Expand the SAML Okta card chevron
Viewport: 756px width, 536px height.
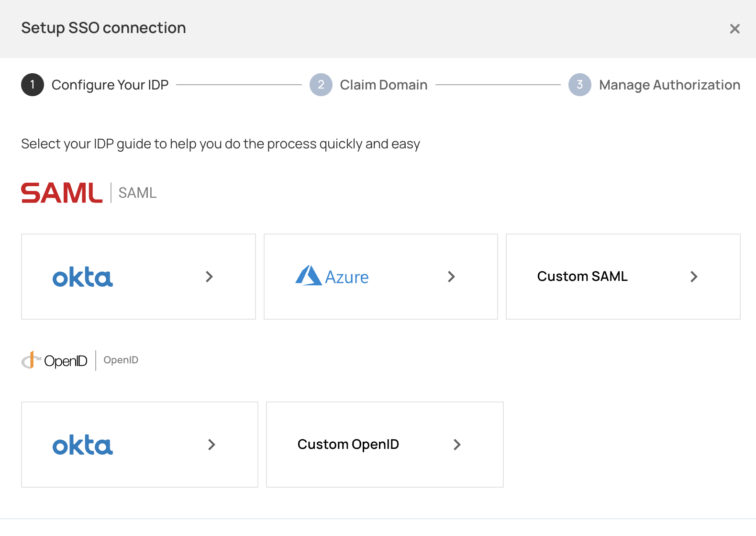click(x=209, y=277)
